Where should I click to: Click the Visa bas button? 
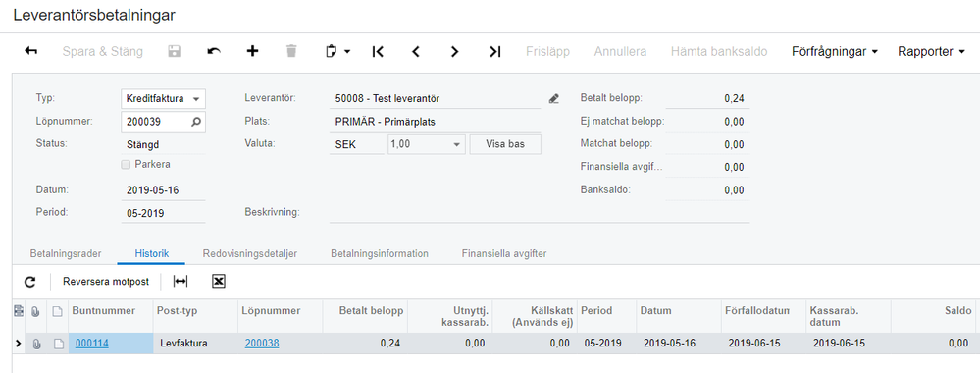505,144
